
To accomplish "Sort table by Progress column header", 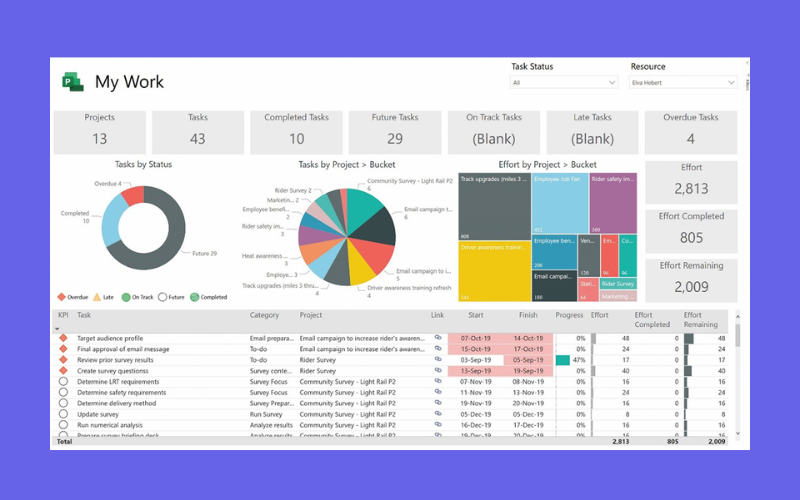I will (569, 316).
